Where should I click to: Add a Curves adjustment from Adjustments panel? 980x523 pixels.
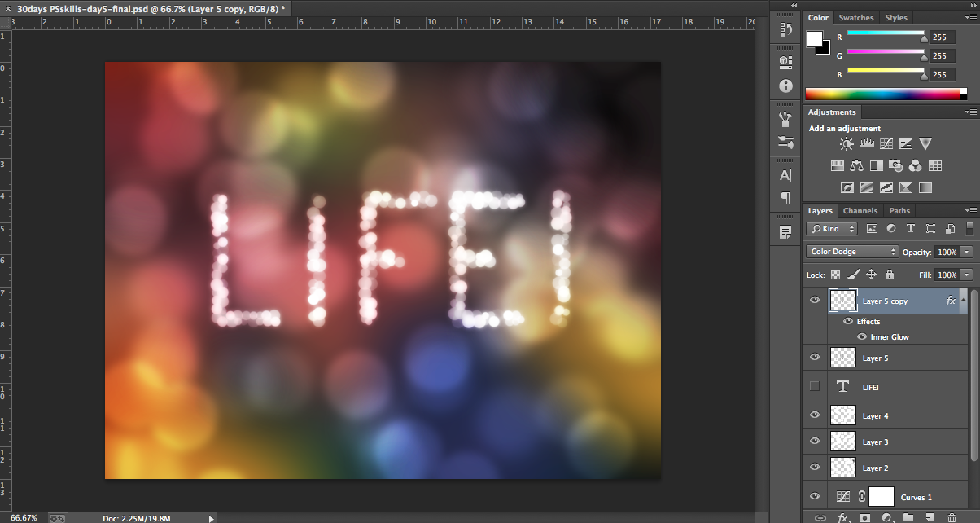click(886, 144)
